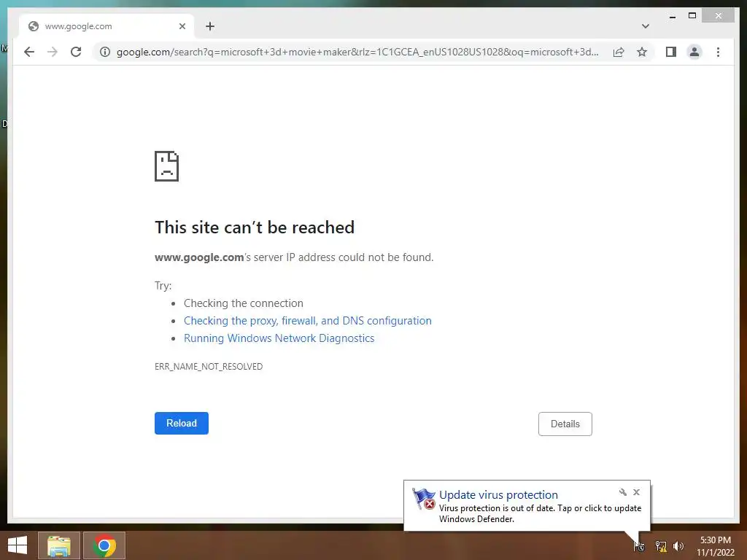The height and width of the screenshot is (560, 747).
Task: Reload the page using toolbar refresh icon
Action: (x=76, y=52)
